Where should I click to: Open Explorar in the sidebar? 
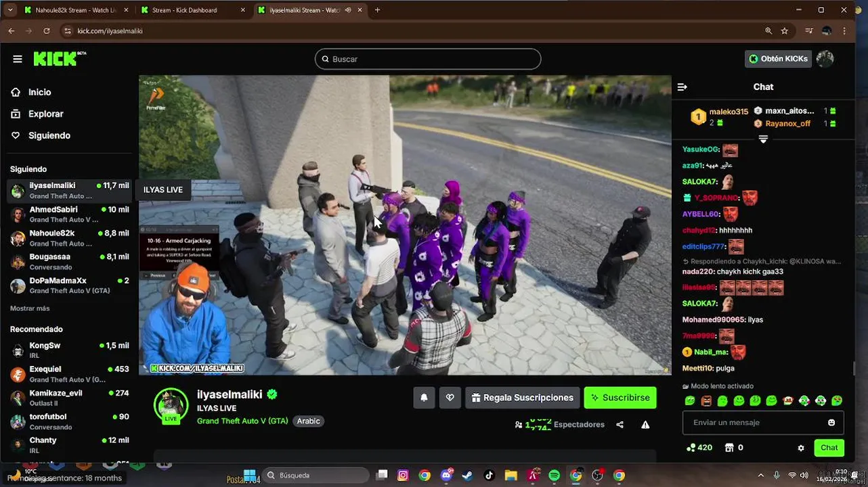(x=45, y=114)
